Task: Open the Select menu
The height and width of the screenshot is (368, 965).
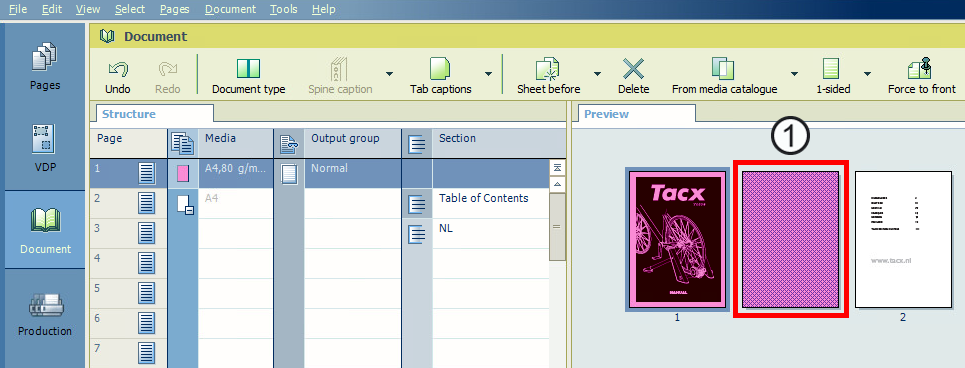Action: point(130,9)
